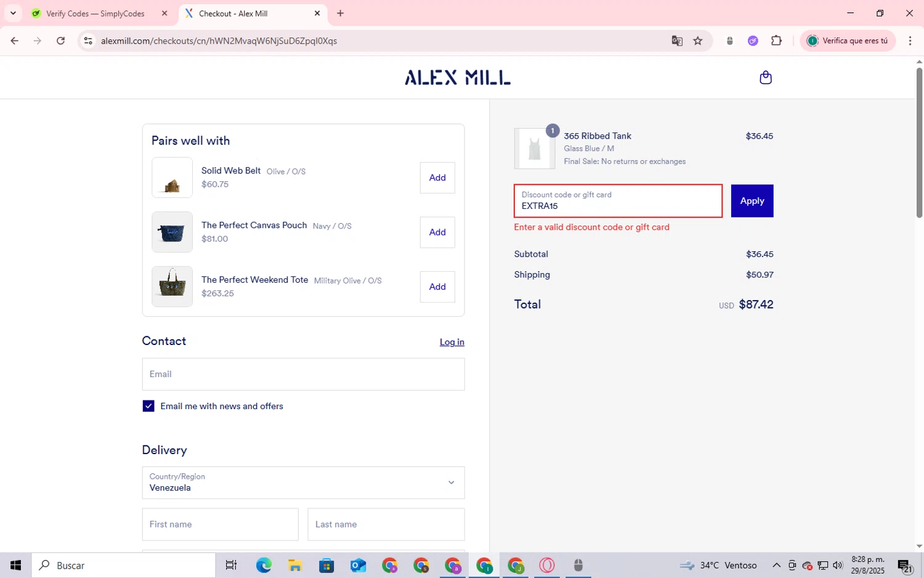Click the Log in link
The image size is (924, 578).
tap(452, 342)
